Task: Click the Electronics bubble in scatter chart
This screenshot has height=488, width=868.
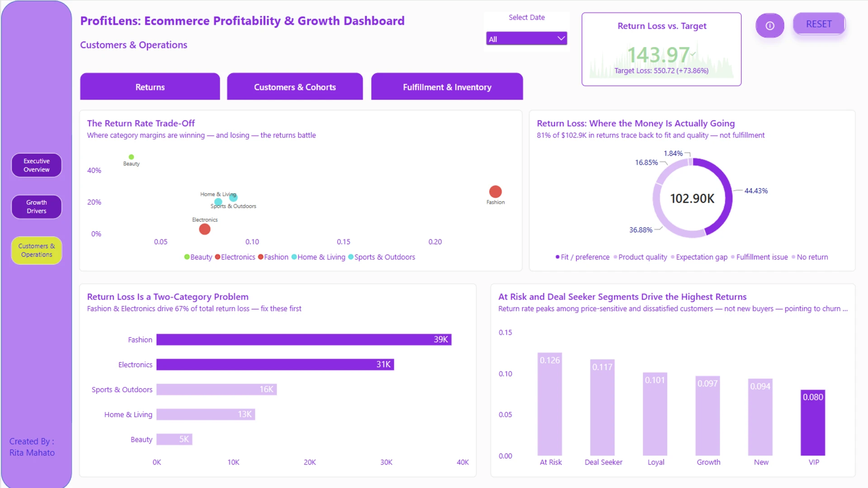Action: (205, 229)
